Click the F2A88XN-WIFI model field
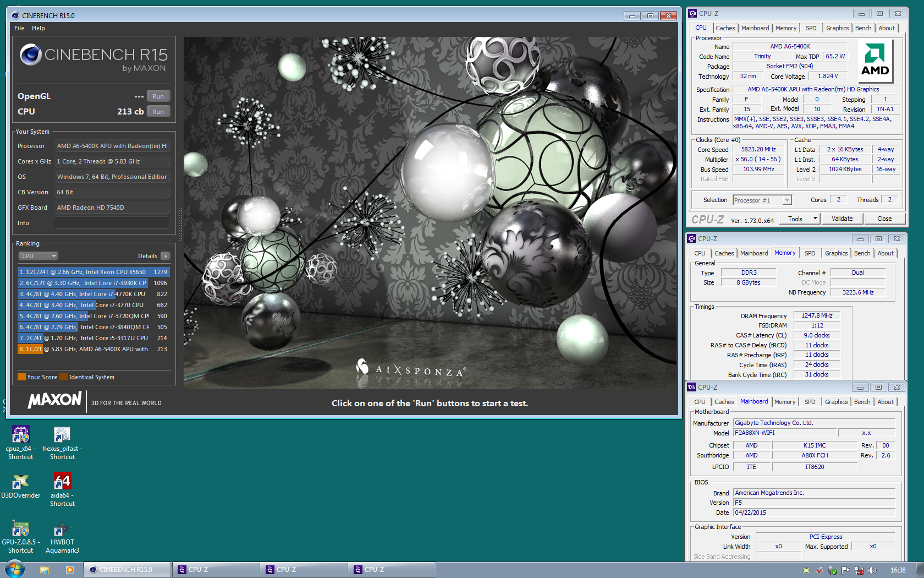 [x=785, y=433]
